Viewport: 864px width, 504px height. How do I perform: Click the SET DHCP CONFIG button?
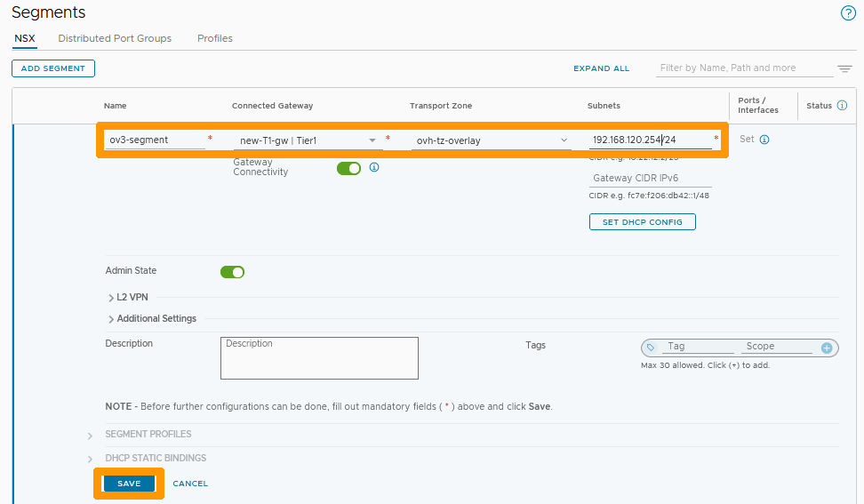642,222
